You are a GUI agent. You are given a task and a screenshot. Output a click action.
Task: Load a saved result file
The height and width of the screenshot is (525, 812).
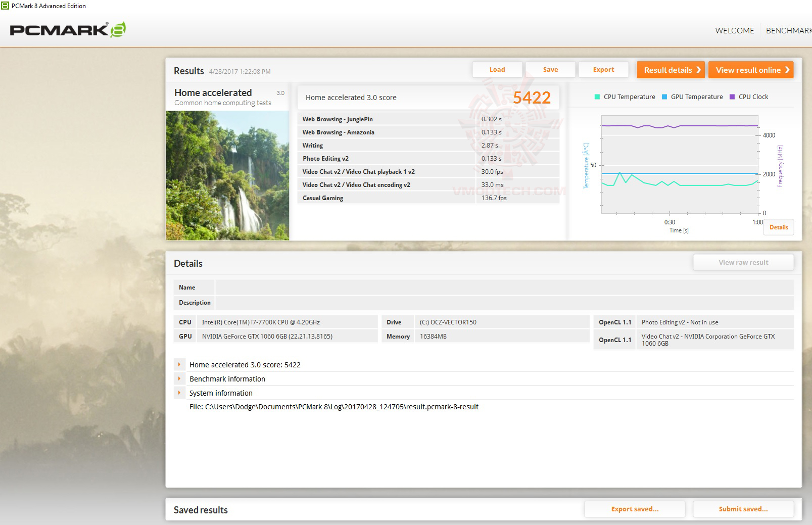(x=497, y=70)
